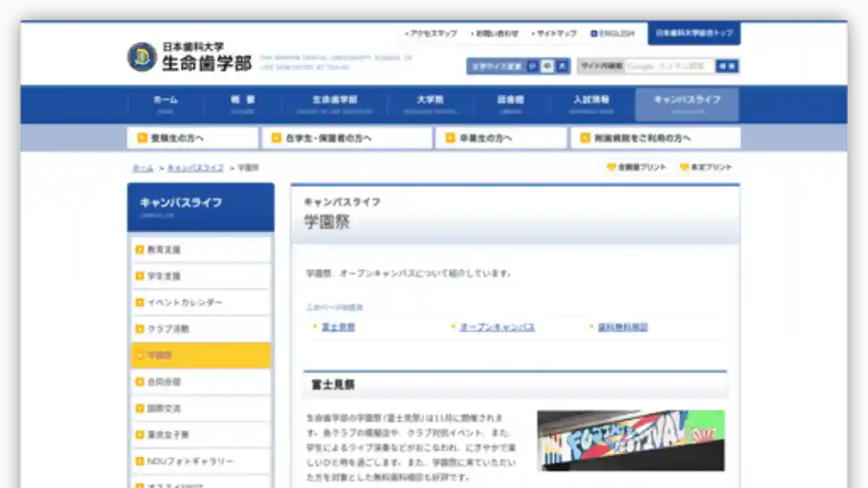
Task: Click the 検索 search button
Action: (x=728, y=65)
